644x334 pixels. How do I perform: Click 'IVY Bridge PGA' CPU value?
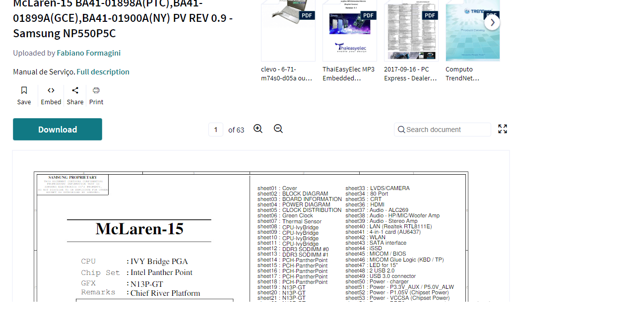coord(159,262)
